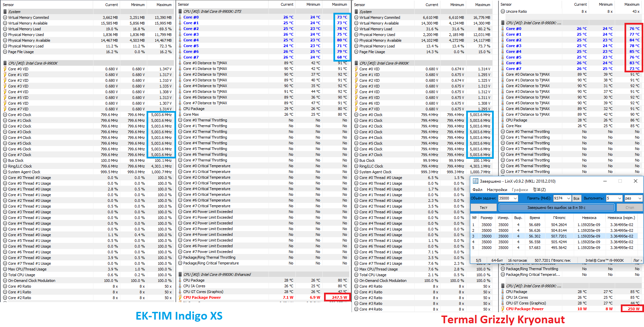The width and height of the screenshot is (644, 327).
Task: Click the chip icon beside CPU [#0] header in leftmost panel
Action: pos(5,63)
